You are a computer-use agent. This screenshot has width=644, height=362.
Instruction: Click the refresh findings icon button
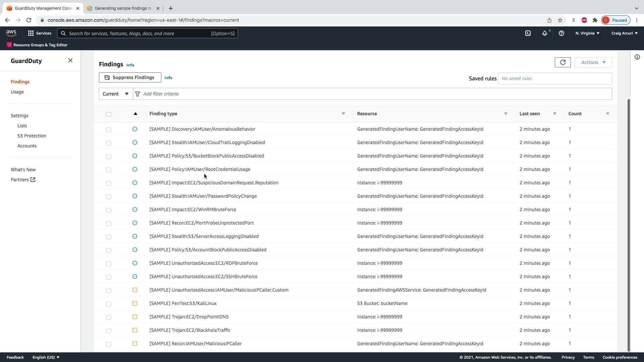562,62
